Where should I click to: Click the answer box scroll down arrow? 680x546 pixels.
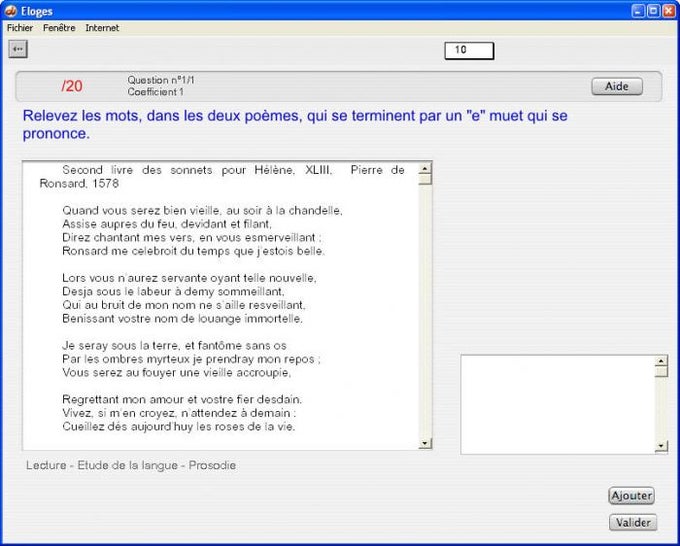(x=661, y=445)
